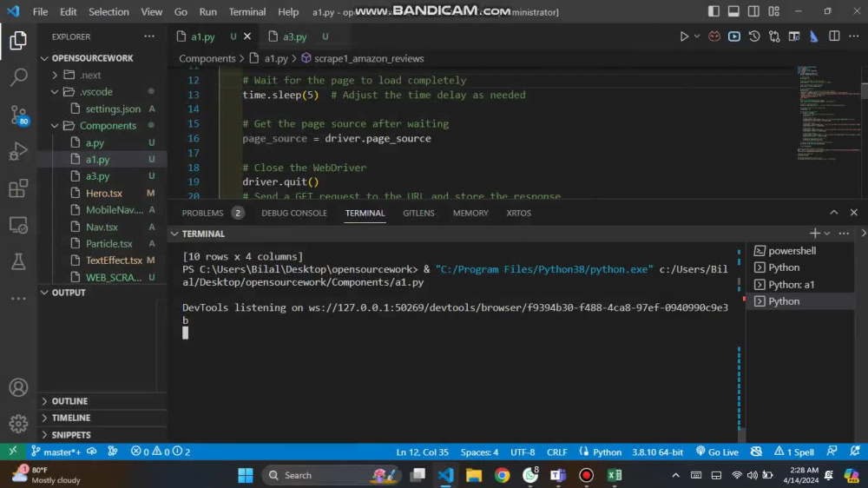The image size is (868, 488).
Task: Open the Accounts menu
Action: [18, 387]
